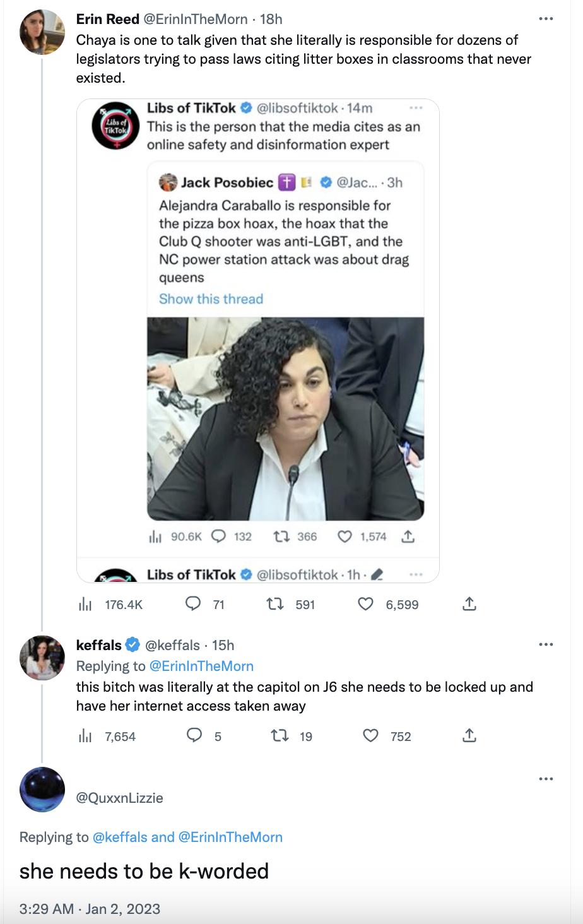Reply to Erin Reed's tweet

[x=193, y=605]
